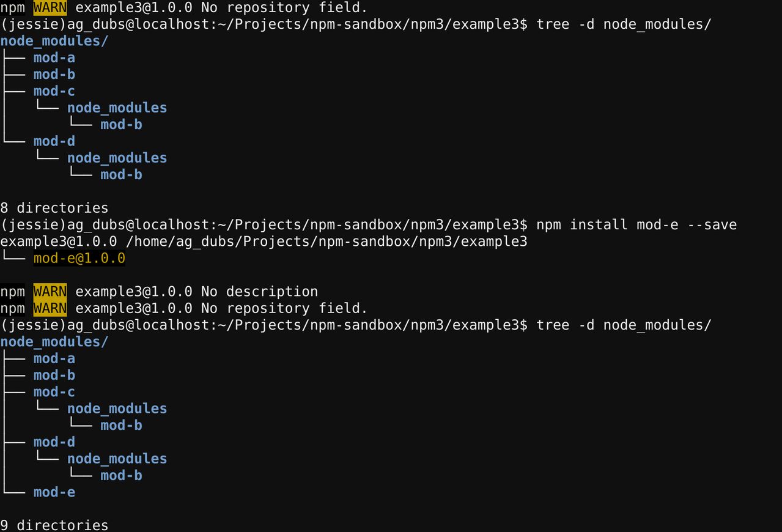Viewport: 782px width, 532px height.
Task: Click the highlighted mod-e@1.0.0 package text
Action: point(79,258)
